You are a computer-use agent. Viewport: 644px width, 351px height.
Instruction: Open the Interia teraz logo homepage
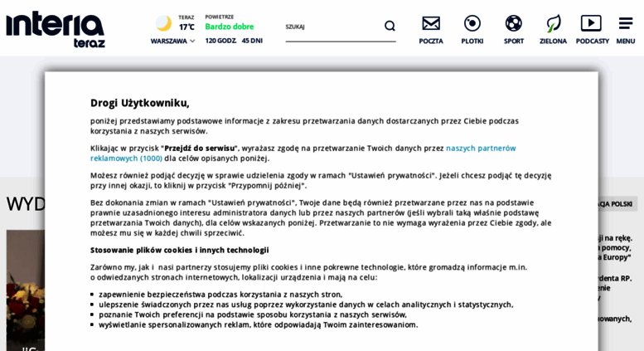(x=56, y=30)
